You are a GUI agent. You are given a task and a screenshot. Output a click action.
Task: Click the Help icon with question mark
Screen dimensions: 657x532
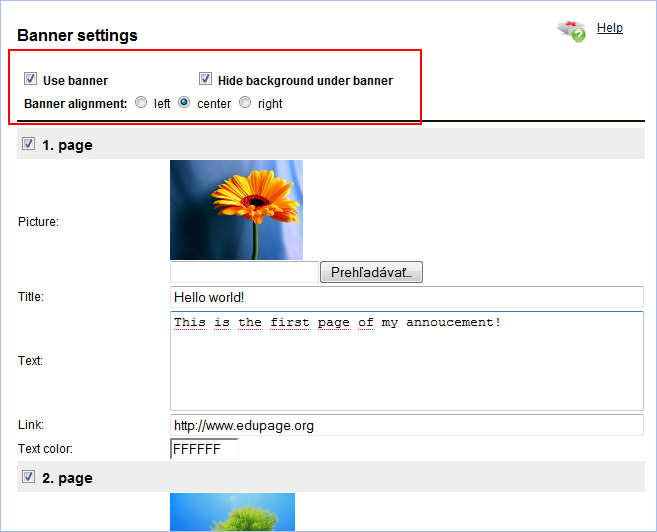(x=571, y=31)
